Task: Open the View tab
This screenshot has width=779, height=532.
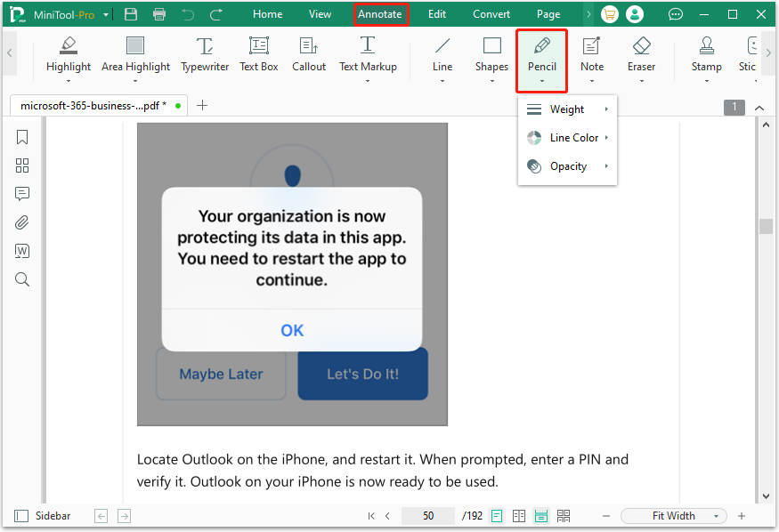Action: coord(320,14)
